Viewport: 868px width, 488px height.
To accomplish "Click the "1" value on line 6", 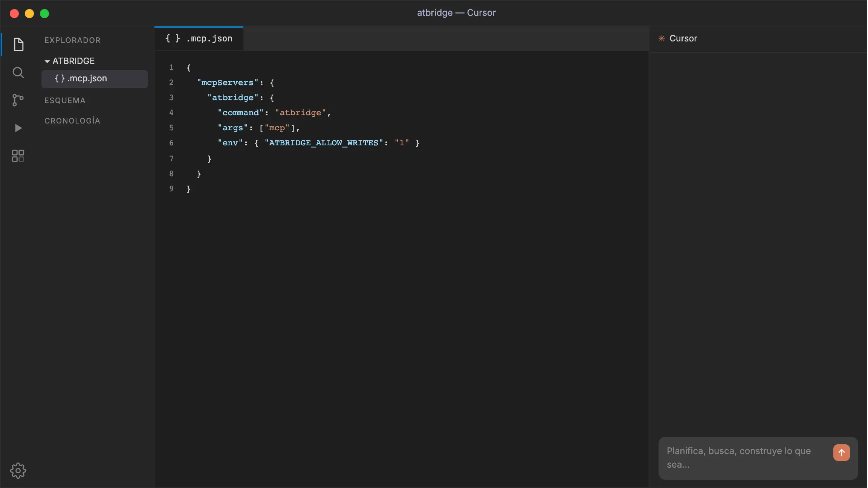I will point(402,143).
